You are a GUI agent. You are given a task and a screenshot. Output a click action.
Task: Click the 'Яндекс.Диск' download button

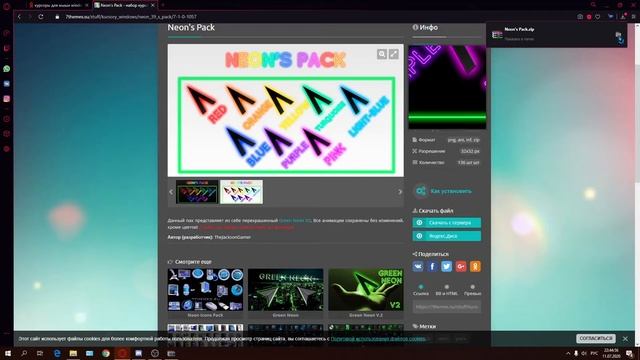click(447, 236)
